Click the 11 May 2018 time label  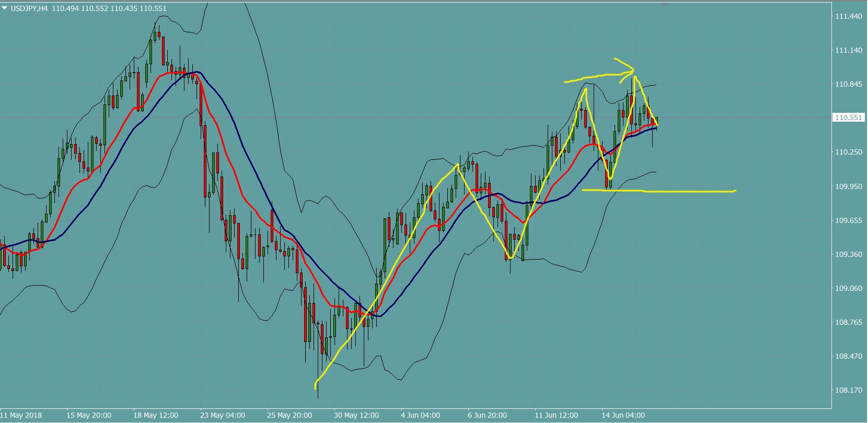pyautogui.click(x=22, y=416)
